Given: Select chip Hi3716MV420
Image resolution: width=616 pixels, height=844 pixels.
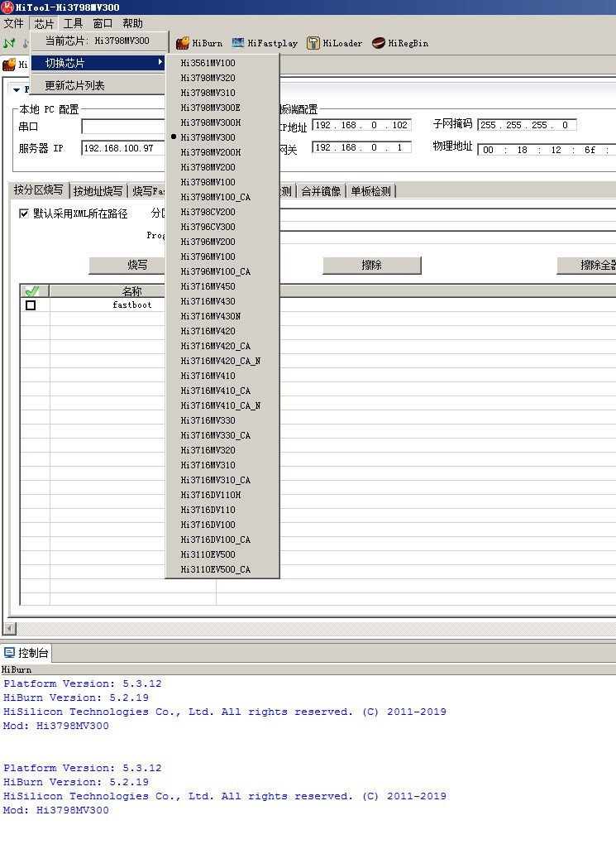Looking at the screenshot, I should [222, 331].
